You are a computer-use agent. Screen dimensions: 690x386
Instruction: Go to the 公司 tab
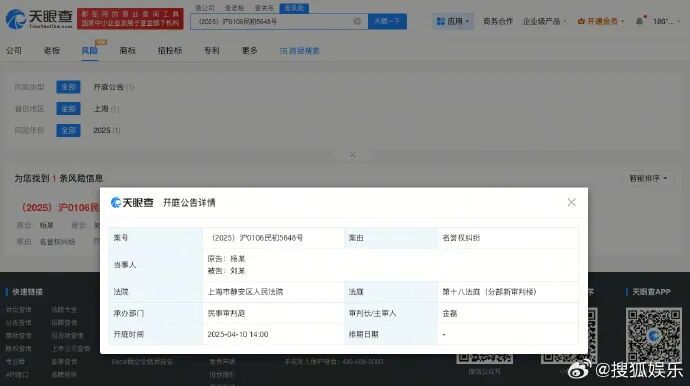(14, 51)
